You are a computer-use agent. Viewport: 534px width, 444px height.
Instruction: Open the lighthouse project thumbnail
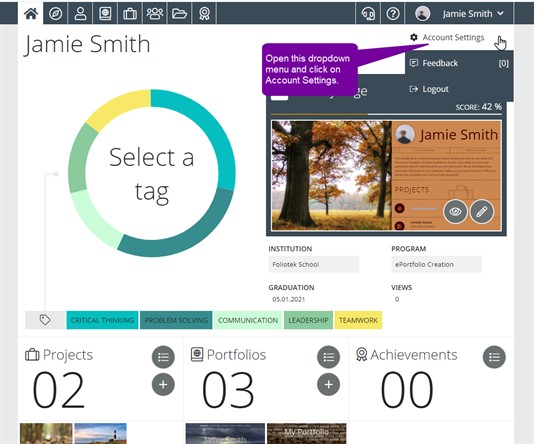[x=100, y=433]
